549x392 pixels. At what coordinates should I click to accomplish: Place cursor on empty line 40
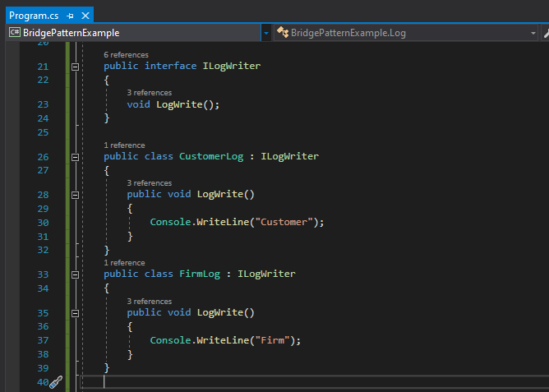pos(315,382)
